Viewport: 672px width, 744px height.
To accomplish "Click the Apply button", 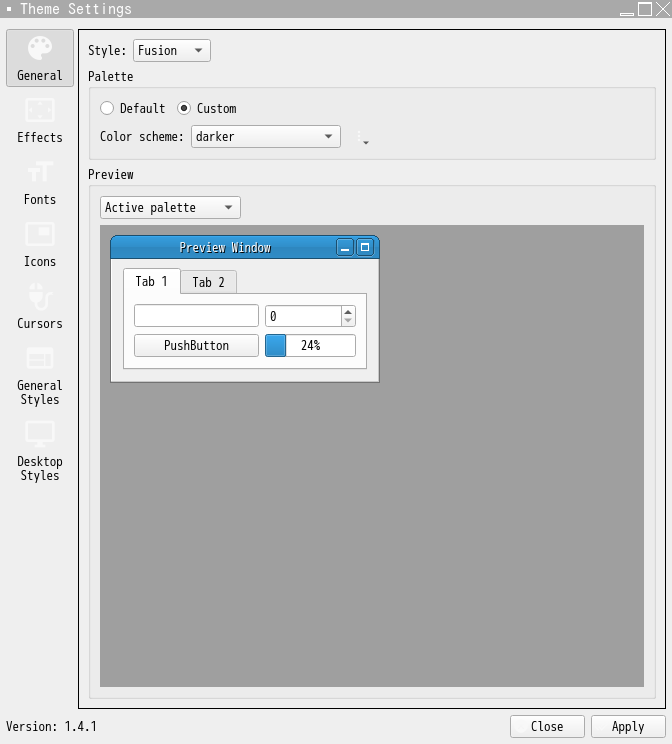I will [x=628, y=726].
